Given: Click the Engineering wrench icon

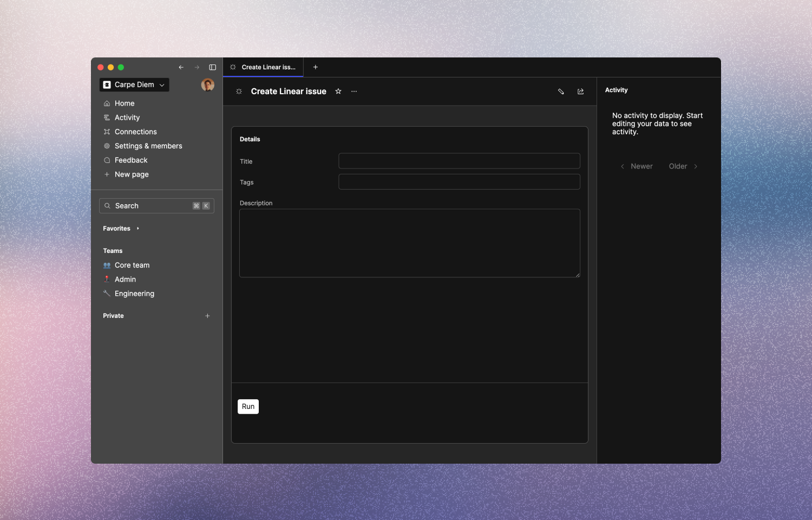Looking at the screenshot, I should coord(107,293).
